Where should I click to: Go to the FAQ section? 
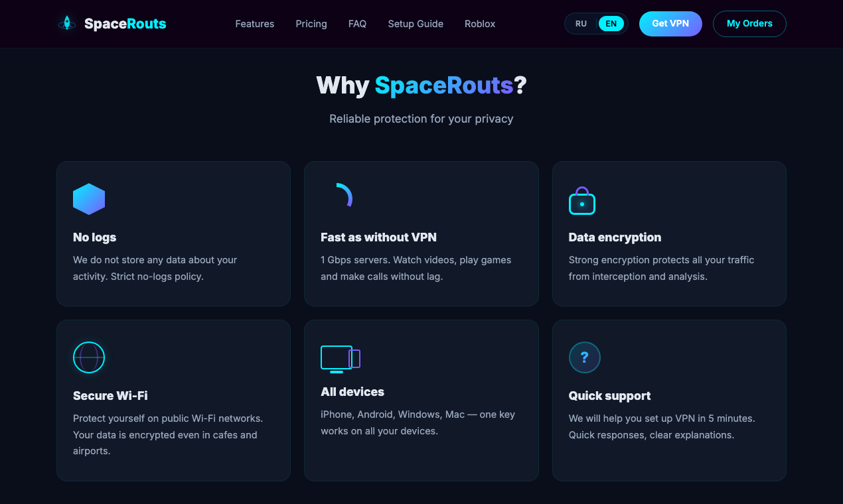(357, 24)
